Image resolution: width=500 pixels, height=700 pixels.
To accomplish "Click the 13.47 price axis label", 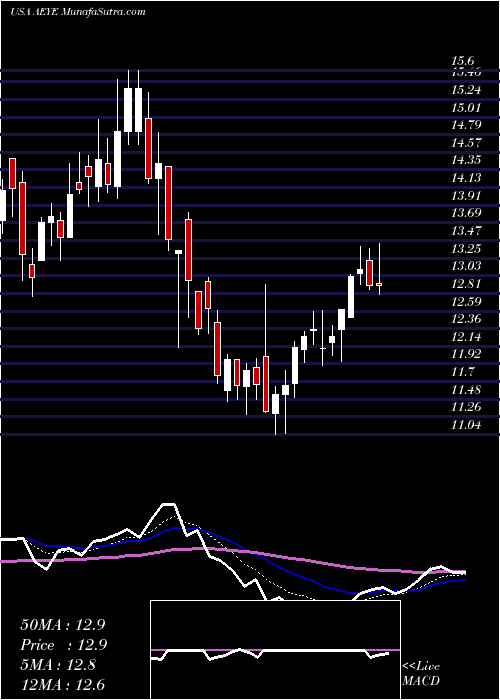I will tap(466, 231).
